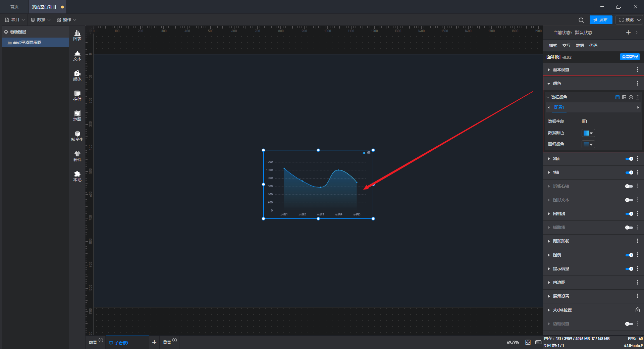Toggle the 提示信息 tooltip switch off
Image resolution: width=644 pixels, height=349 pixels.
click(629, 269)
